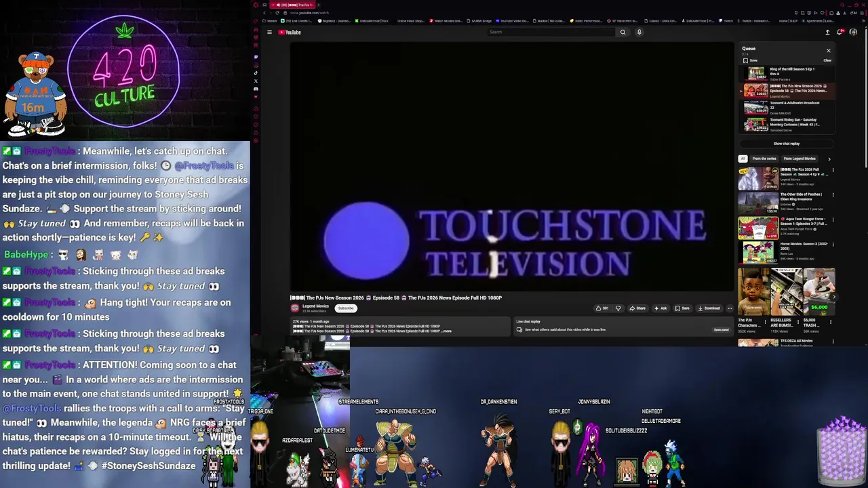This screenshot has height=488, width=868.
Task: Clear the video queue
Action: [x=827, y=60]
